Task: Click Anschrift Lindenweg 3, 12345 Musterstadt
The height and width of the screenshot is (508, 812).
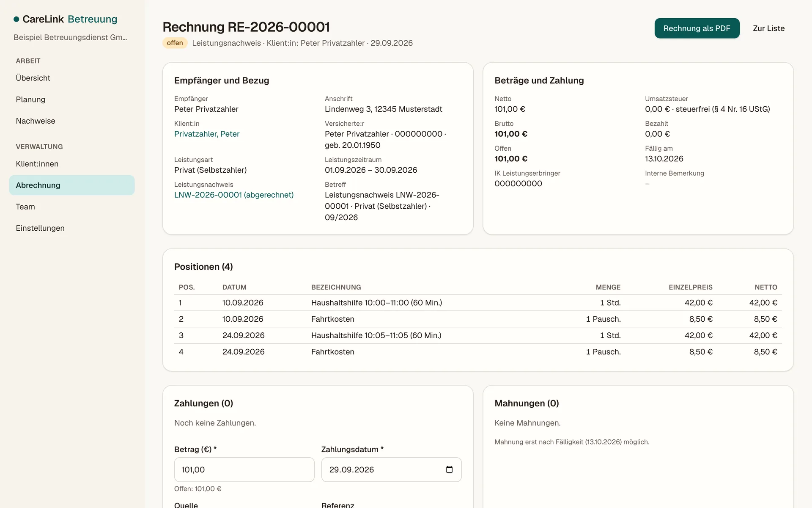Action: click(x=384, y=109)
